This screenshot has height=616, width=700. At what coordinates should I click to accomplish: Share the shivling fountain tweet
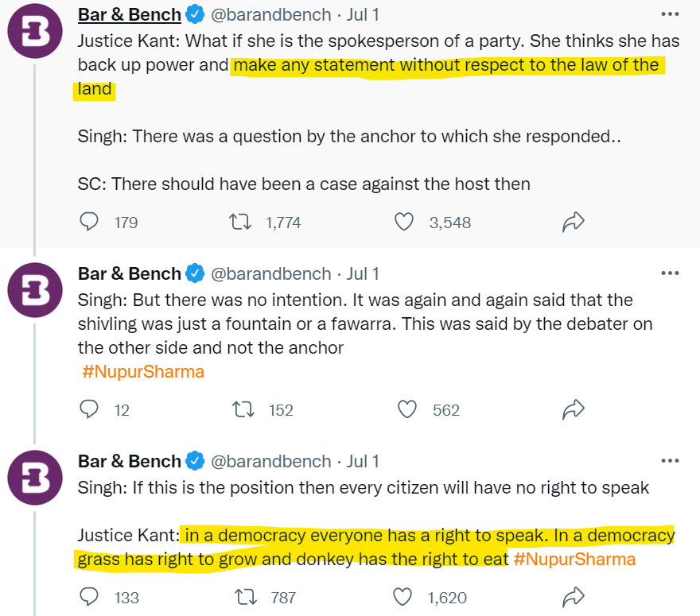coord(574,409)
